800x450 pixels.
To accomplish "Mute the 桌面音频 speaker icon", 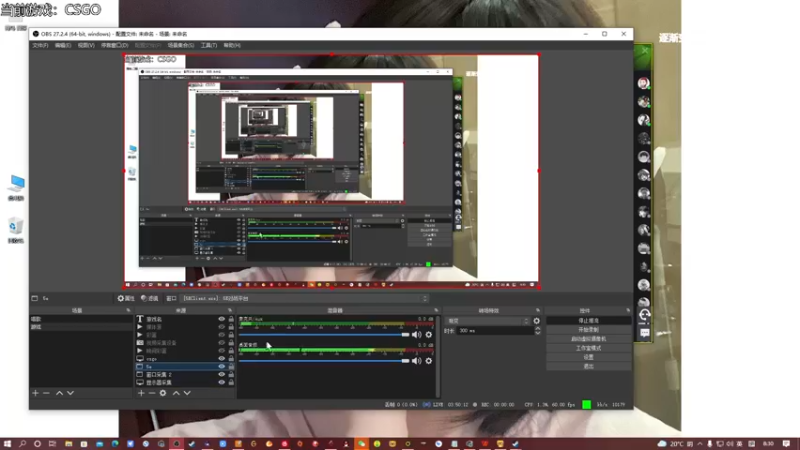I will [x=417, y=361].
